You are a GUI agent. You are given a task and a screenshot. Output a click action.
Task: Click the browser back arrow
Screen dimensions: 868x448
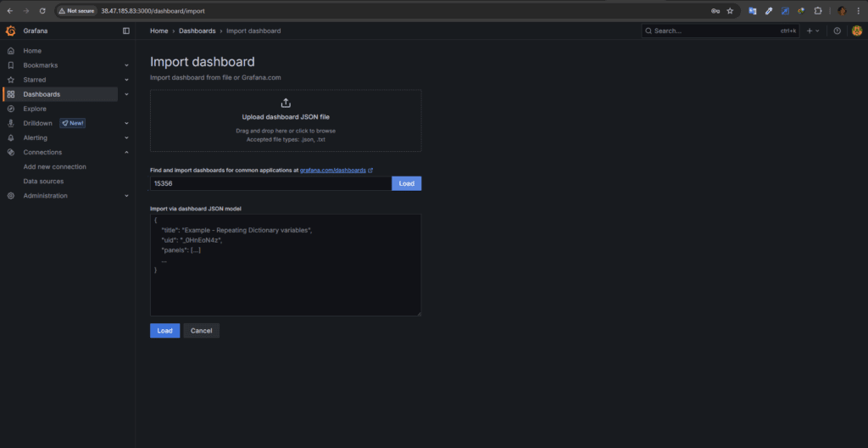[x=10, y=10]
